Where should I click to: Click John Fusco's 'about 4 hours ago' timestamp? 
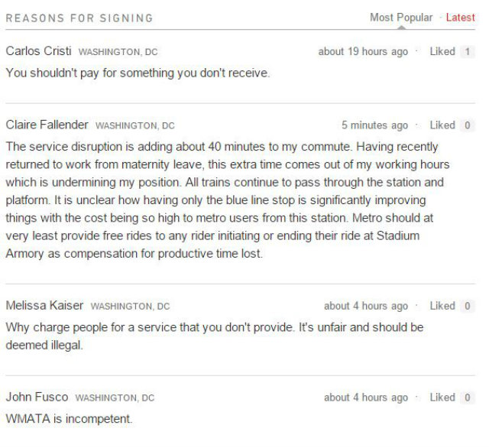365,398
